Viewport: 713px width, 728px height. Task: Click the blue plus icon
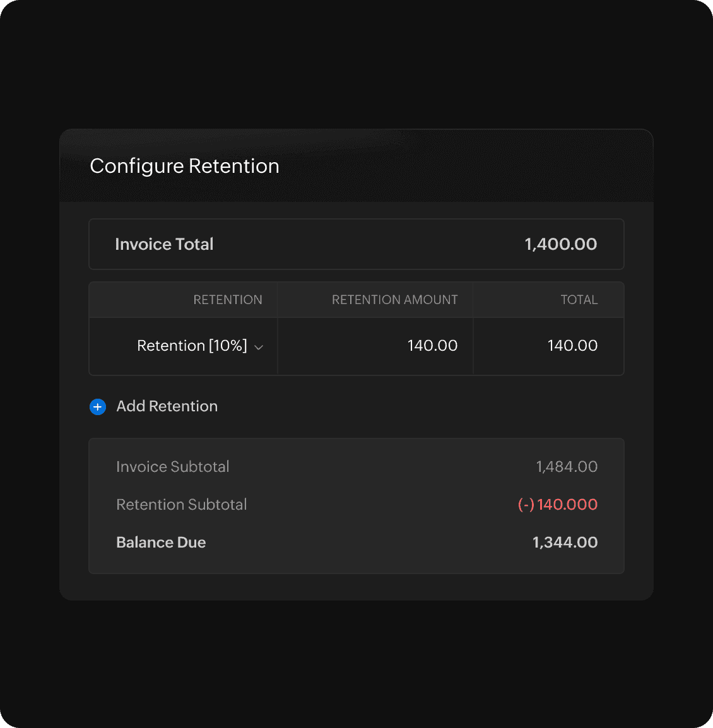pos(98,407)
